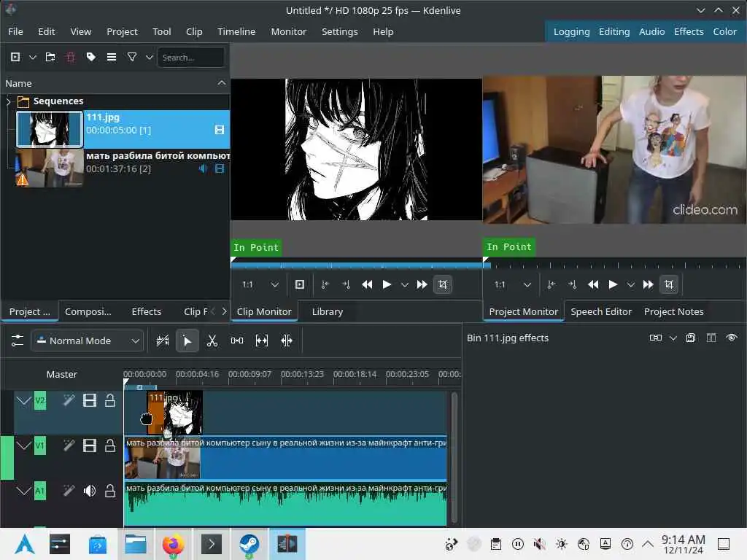The width and height of the screenshot is (747, 560).
Task: Play the Project Monitor
Action: click(x=613, y=284)
